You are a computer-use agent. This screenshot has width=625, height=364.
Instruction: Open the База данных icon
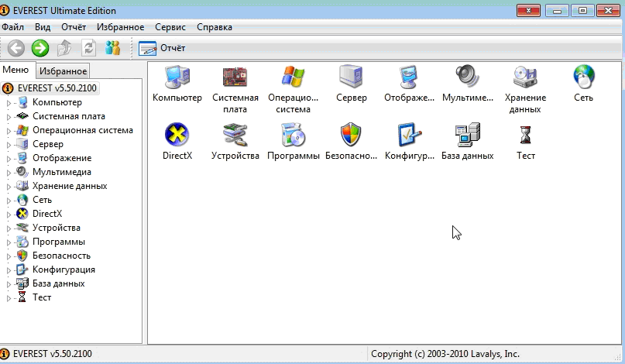pos(467,135)
